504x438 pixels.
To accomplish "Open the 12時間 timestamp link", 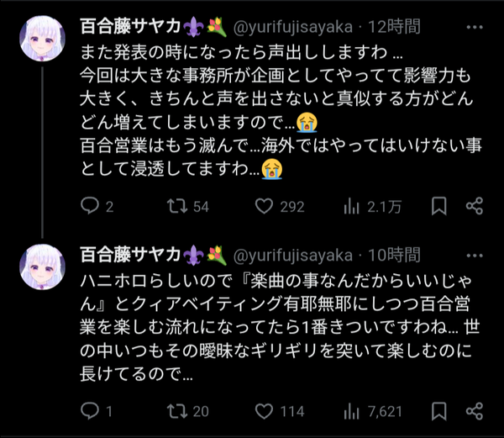I will point(394,27).
